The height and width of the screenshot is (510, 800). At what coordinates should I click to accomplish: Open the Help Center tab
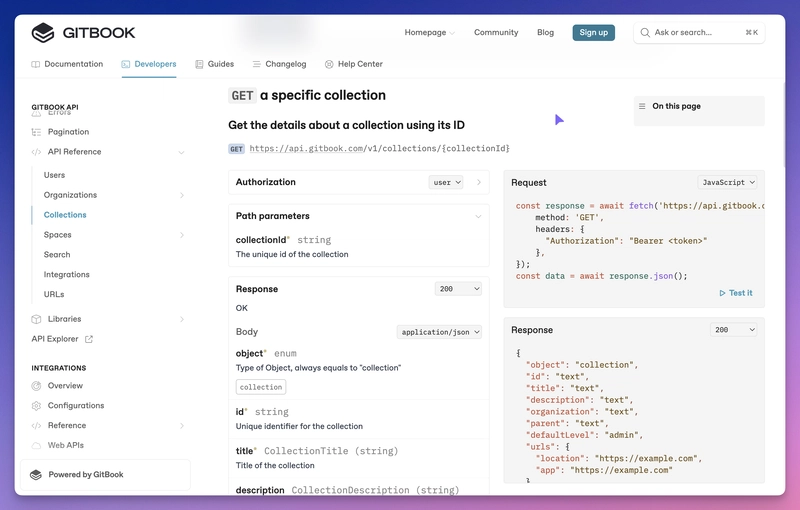[x=354, y=64]
